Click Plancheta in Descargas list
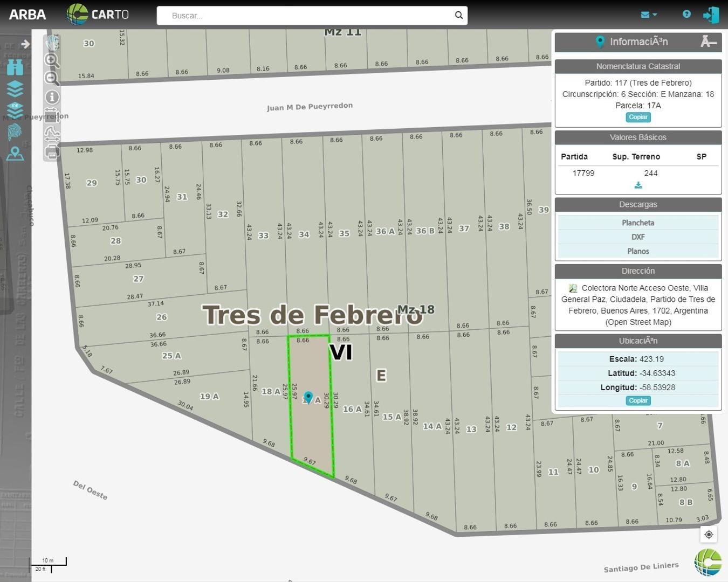 coord(638,223)
